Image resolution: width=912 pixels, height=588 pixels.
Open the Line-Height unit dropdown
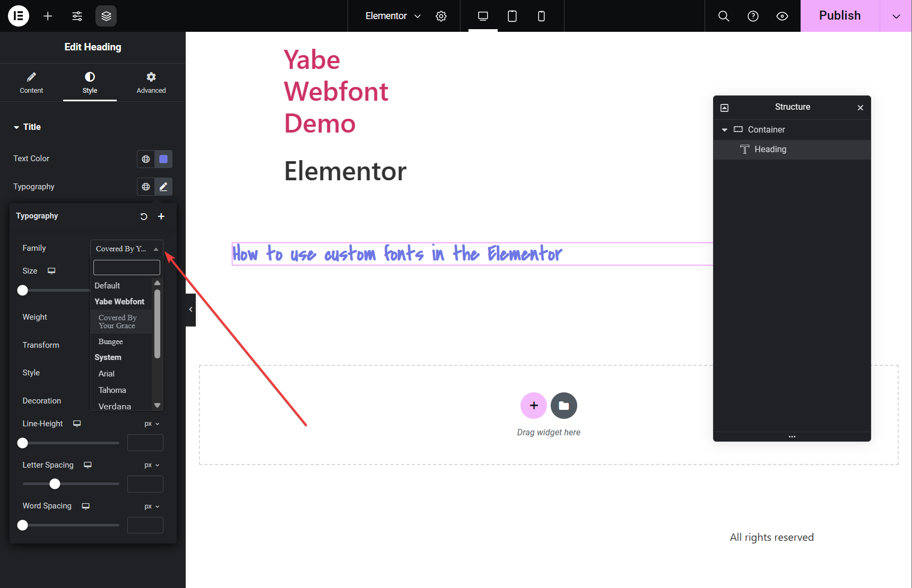pos(152,424)
